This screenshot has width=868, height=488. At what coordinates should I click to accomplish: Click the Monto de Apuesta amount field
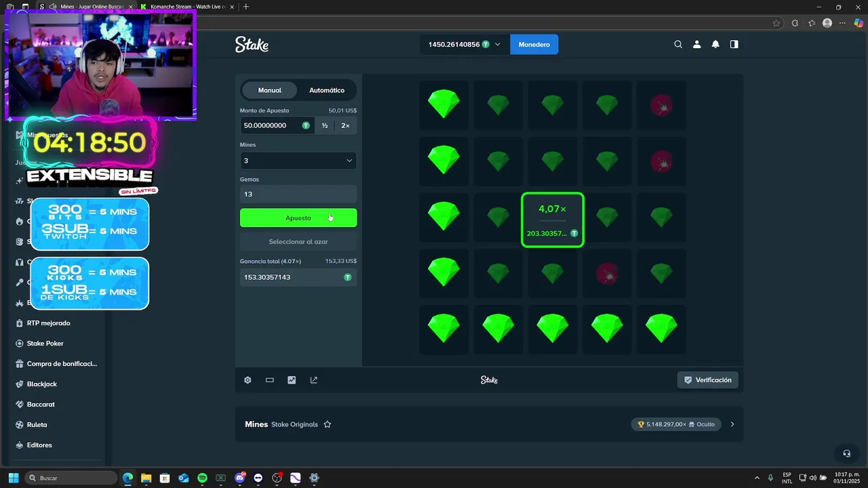tap(277, 125)
